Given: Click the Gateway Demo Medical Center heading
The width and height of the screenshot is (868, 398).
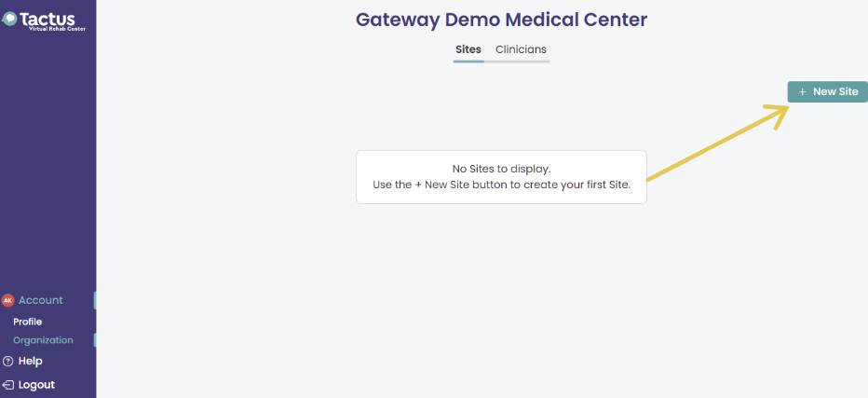Looking at the screenshot, I should point(501,20).
